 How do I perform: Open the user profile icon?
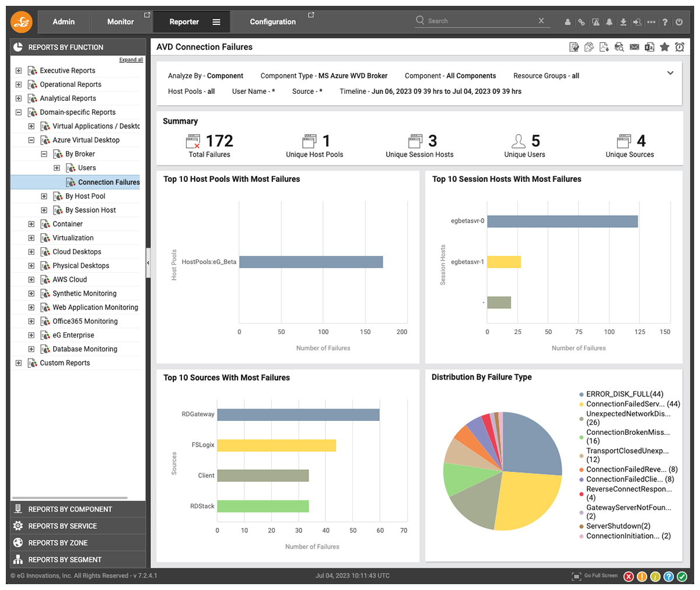tap(568, 22)
